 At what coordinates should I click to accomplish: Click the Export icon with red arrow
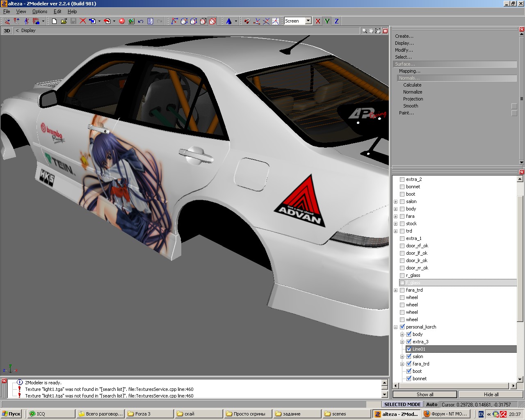click(107, 21)
